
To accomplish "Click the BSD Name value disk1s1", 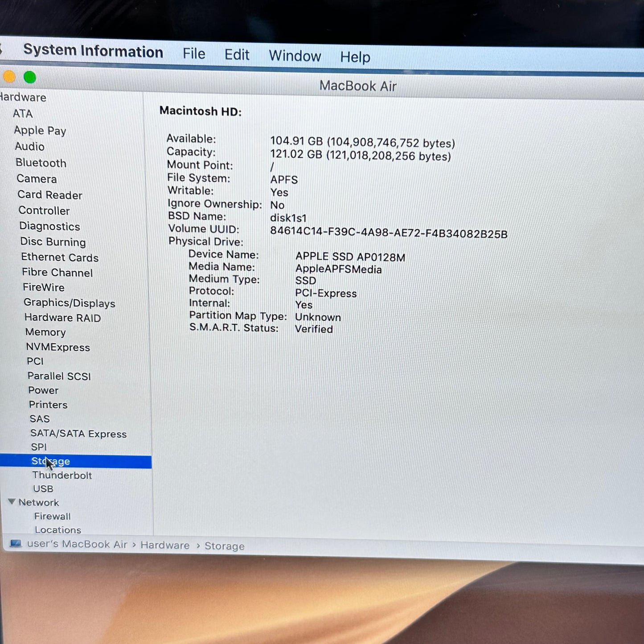I will [x=288, y=217].
